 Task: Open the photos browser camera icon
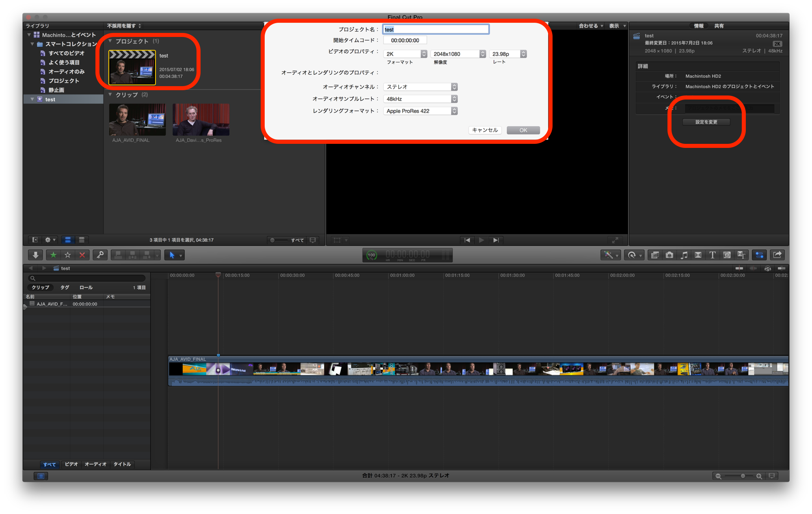point(669,255)
